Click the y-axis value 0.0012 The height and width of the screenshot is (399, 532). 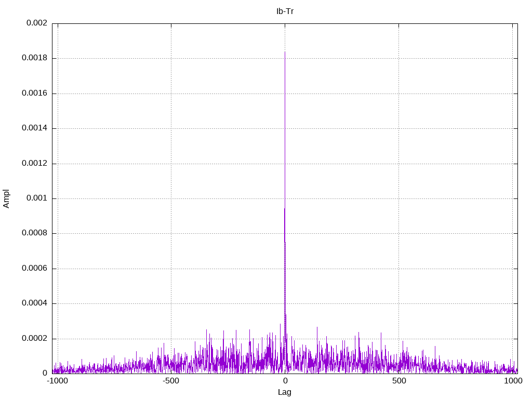[x=34, y=164]
